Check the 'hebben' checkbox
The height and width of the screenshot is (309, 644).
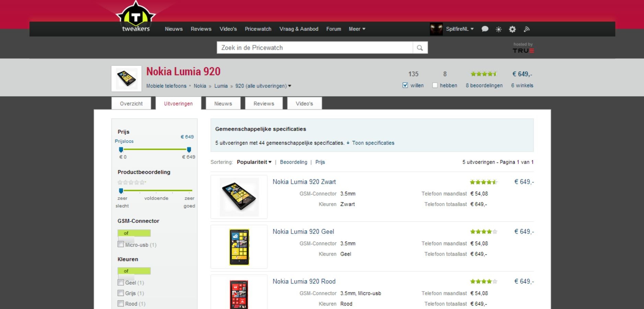[x=435, y=85]
